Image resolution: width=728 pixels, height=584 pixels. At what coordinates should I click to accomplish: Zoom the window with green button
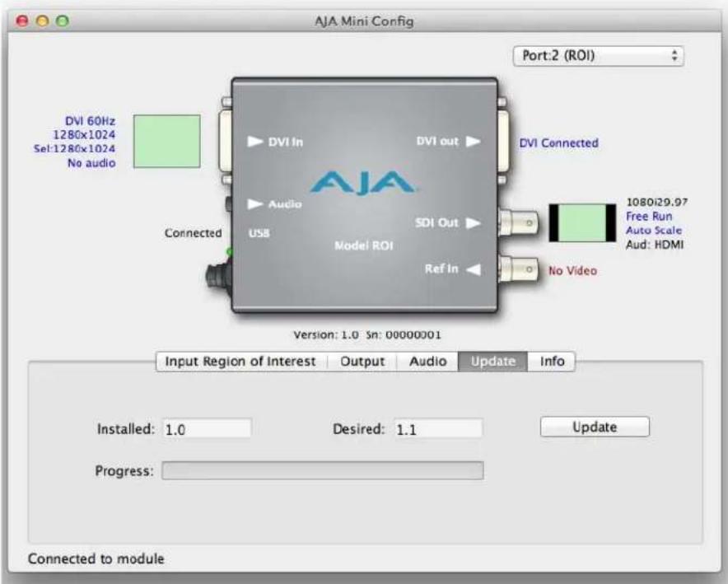tap(63, 21)
